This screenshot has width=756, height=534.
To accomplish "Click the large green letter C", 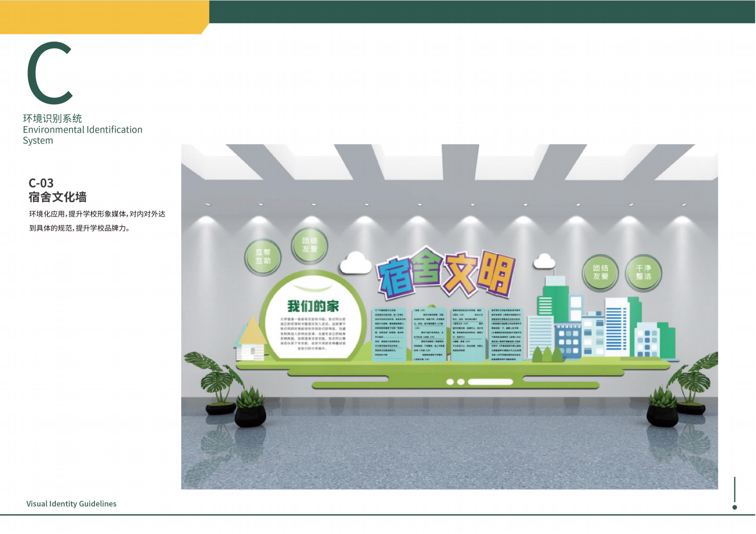I will [x=50, y=73].
